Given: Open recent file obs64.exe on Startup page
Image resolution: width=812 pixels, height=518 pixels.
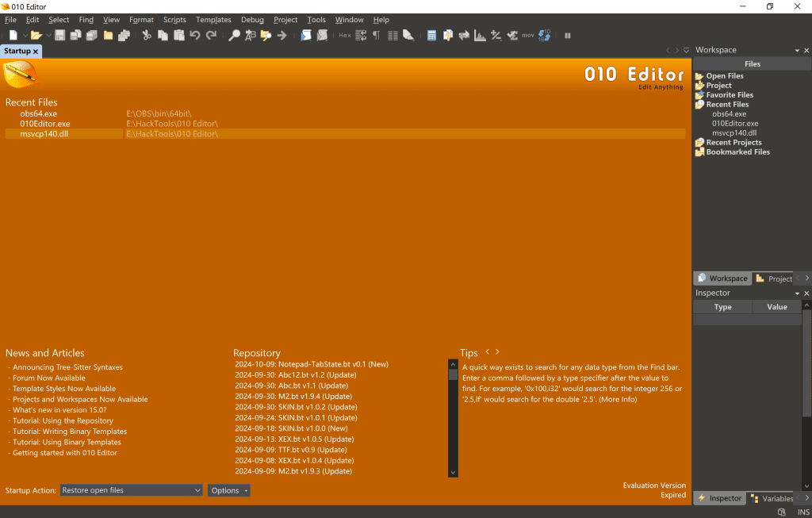Looking at the screenshot, I should (x=38, y=113).
